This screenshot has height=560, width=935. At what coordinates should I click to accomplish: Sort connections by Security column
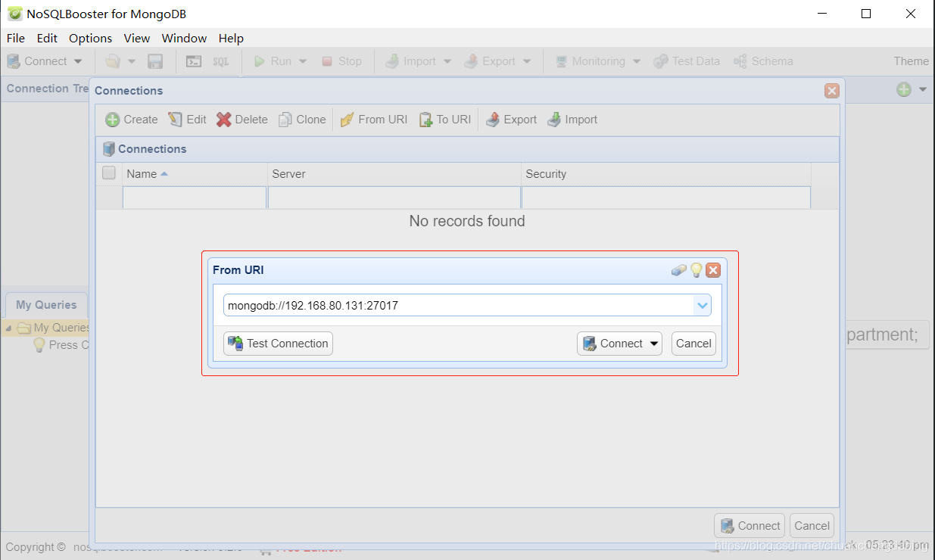666,174
